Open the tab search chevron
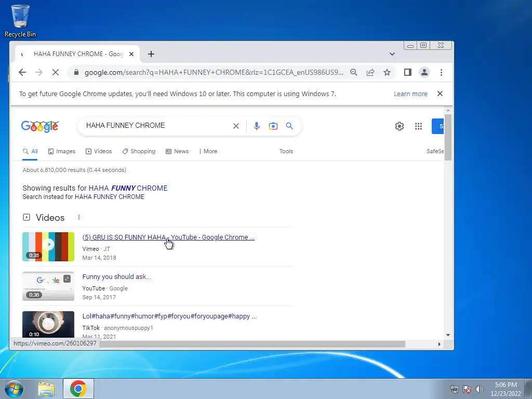 392,54
